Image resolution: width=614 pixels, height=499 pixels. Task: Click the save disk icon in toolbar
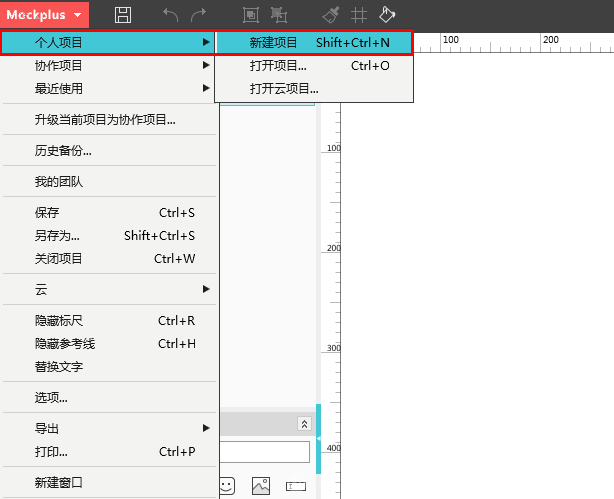(123, 15)
